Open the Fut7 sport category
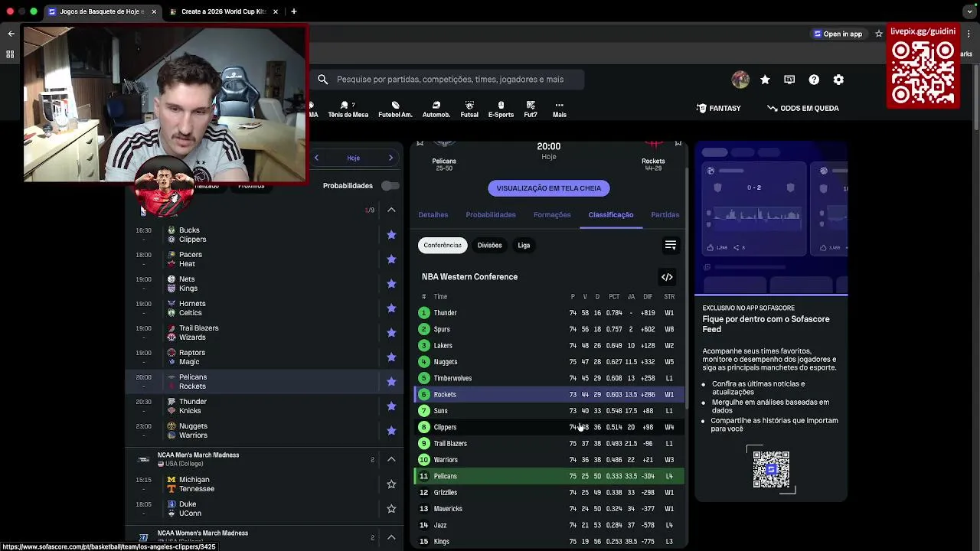This screenshot has height=551, width=980. pyautogui.click(x=531, y=109)
